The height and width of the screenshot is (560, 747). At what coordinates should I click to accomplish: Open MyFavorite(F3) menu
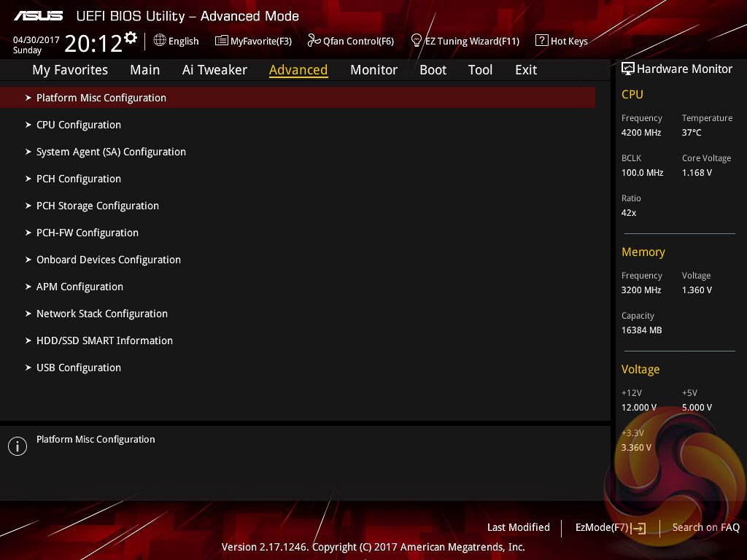253,41
